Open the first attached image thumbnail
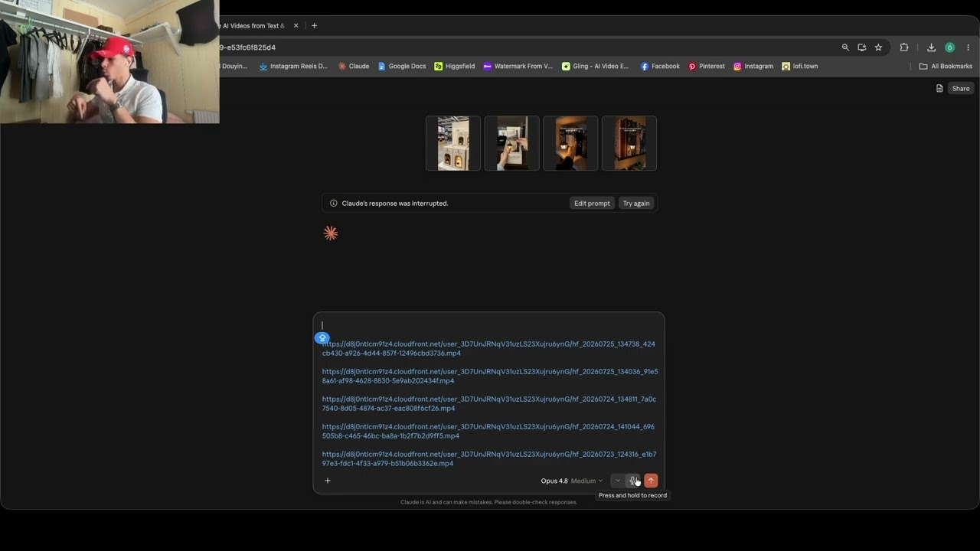The width and height of the screenshot is (980, 551). click(x=453, y=143)
